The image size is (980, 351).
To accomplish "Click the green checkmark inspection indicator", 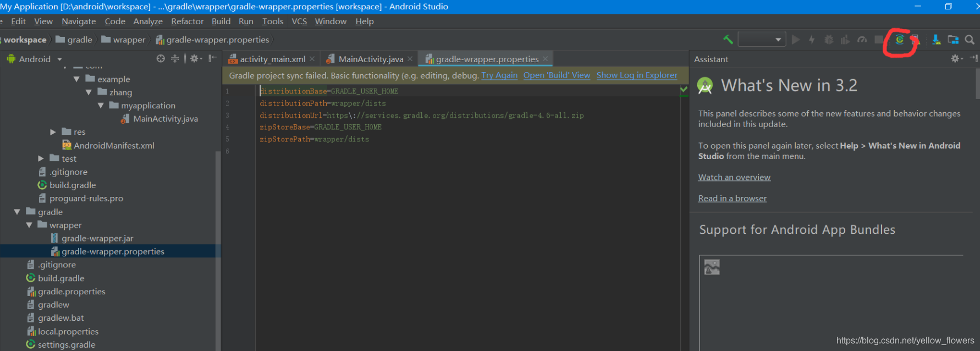I will click(x=684, y=89).
